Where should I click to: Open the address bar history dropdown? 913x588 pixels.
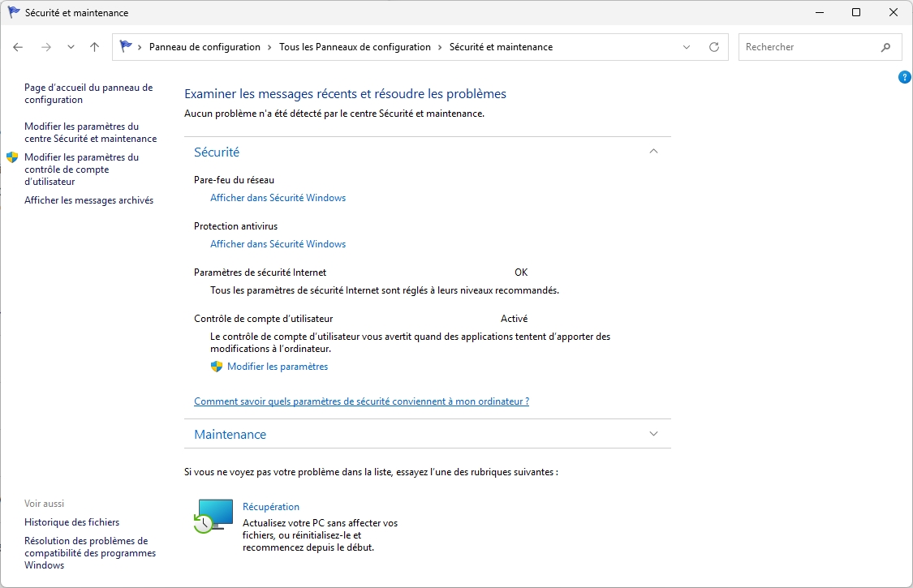(x=687, y=47)
